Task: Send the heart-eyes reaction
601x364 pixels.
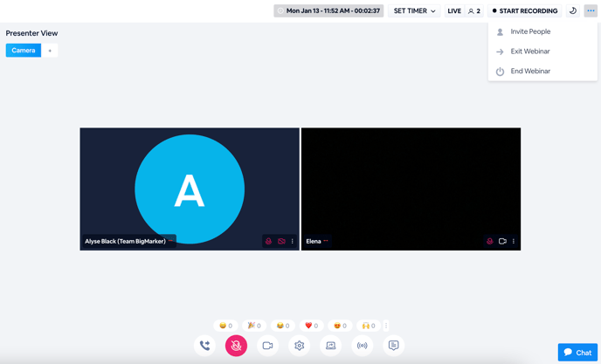Action: [x=340, y=326]
